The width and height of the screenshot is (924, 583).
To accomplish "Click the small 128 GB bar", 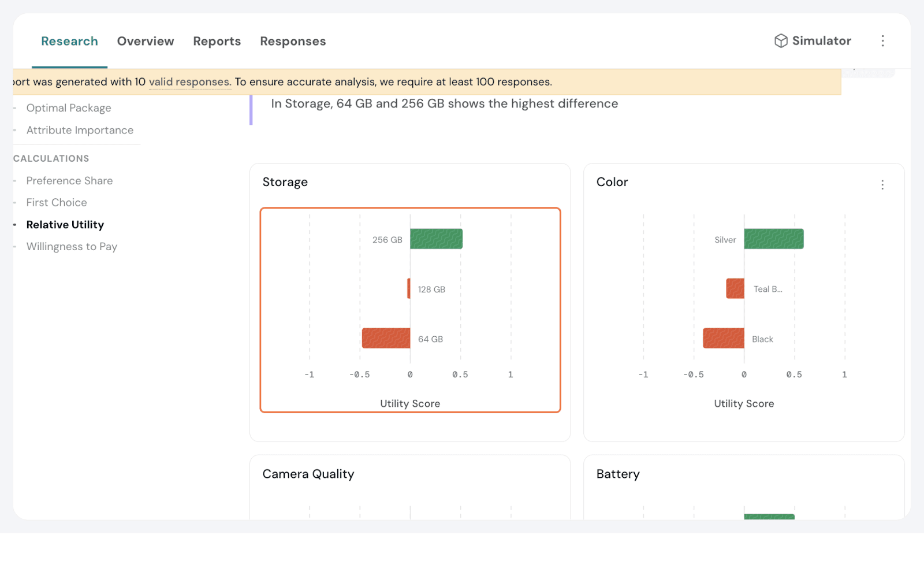I will tap(409, 289).
